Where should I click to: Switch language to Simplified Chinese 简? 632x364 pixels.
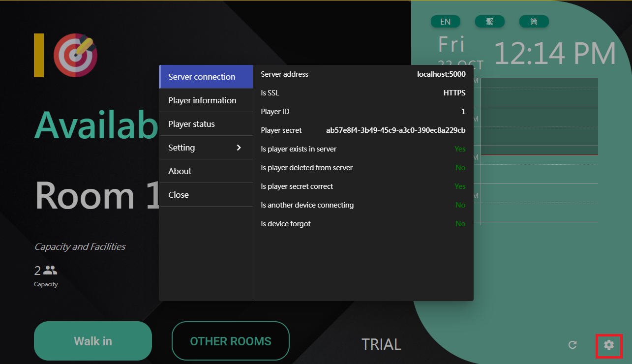click(534, 22)
